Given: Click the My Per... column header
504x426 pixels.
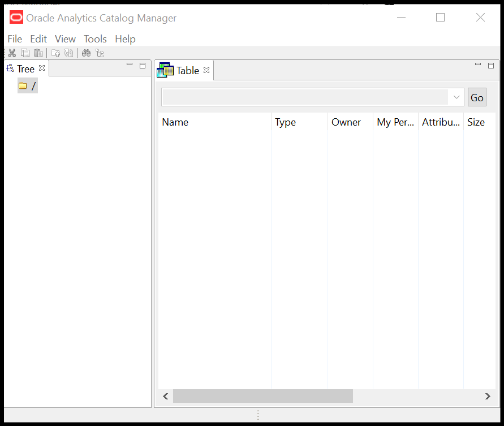Looking at the screenshot, I should pos(396,122).
